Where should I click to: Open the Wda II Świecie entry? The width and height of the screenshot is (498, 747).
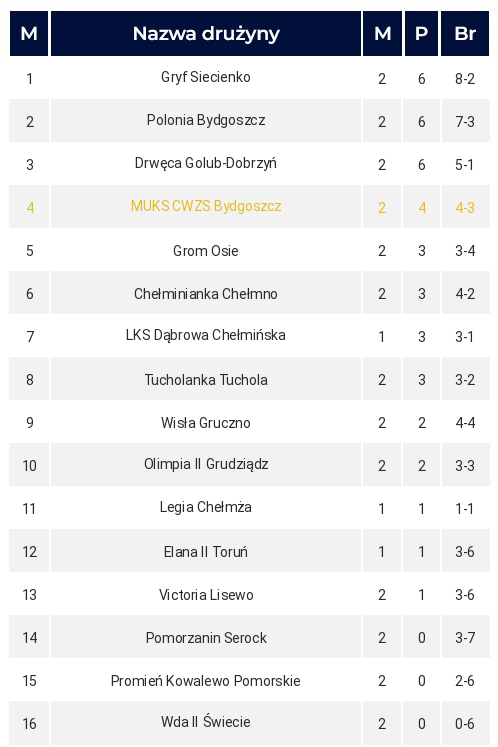(205, 722)
